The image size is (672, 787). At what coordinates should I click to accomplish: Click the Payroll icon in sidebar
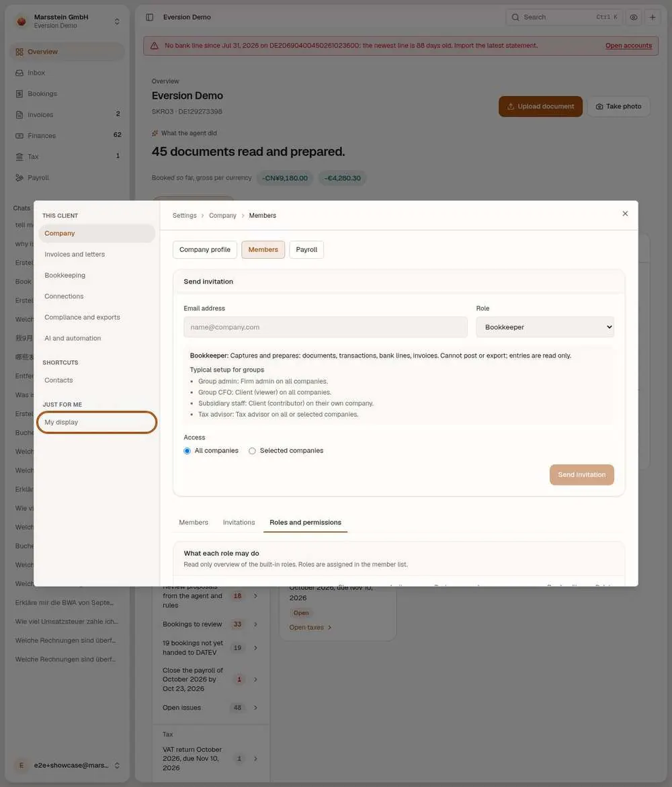click(x=19, y=177)
